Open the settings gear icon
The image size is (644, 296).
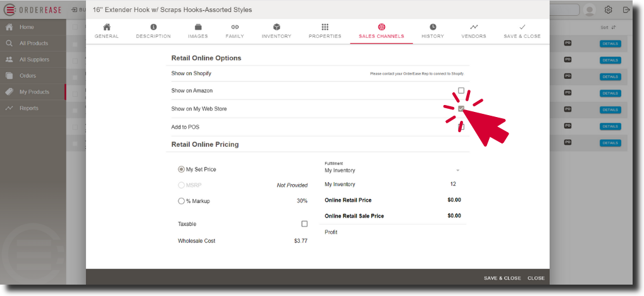tap(609, 10)
